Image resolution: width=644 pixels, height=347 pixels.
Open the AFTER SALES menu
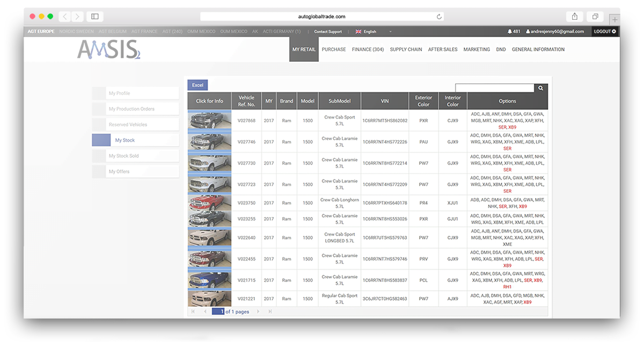pos(443,49)
